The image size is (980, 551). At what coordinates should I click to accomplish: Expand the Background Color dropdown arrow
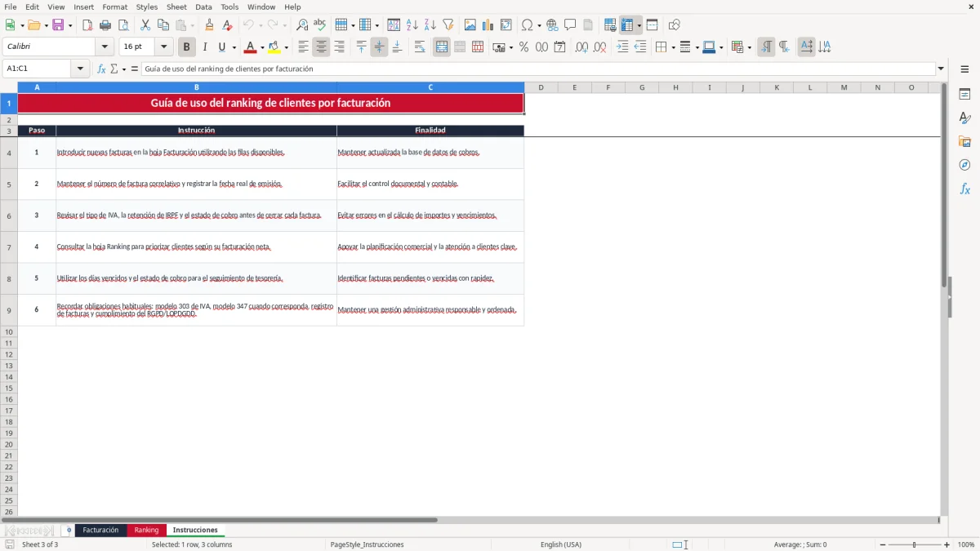coord(286,47)
